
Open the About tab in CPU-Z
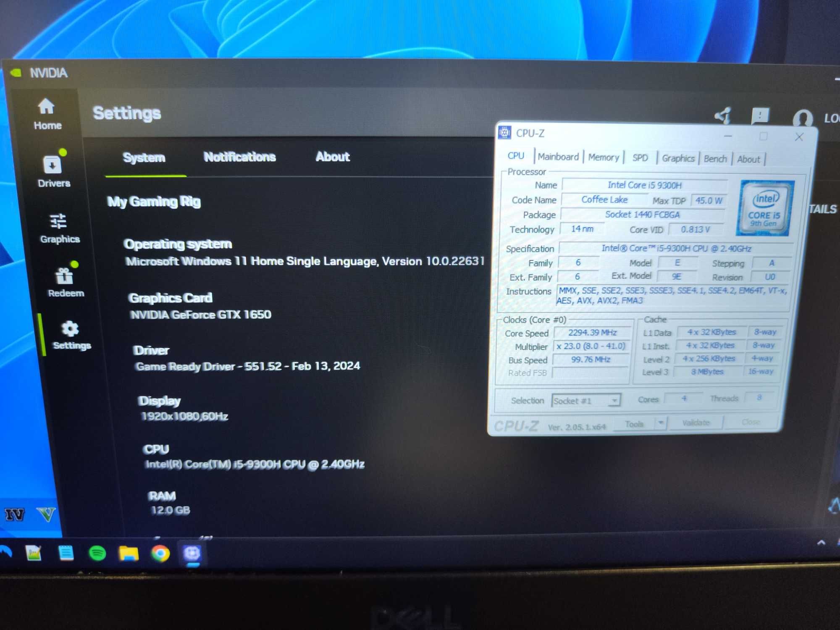pyautogui.click(x=748, y=159)
